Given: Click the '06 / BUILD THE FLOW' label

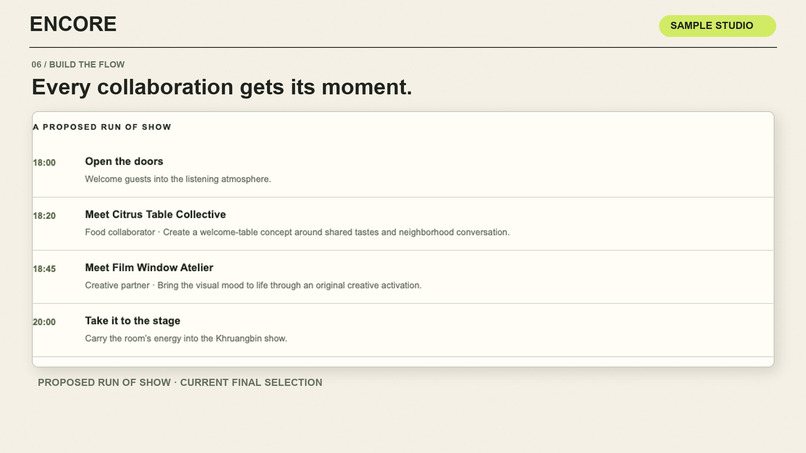Looking at the screenshot, I should pyautogui.click(x=78, y=64).
